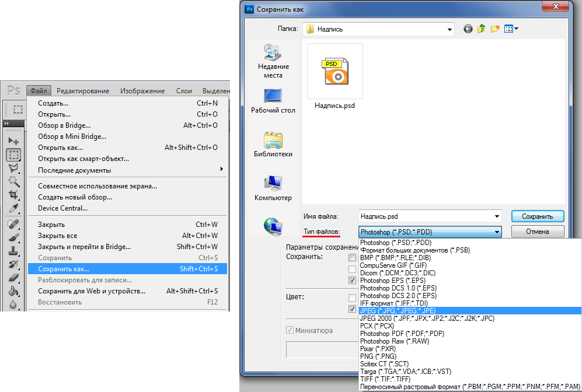Select the Clone Stamp tool
Screen dimensions: 582x392
tap(14, 251)
